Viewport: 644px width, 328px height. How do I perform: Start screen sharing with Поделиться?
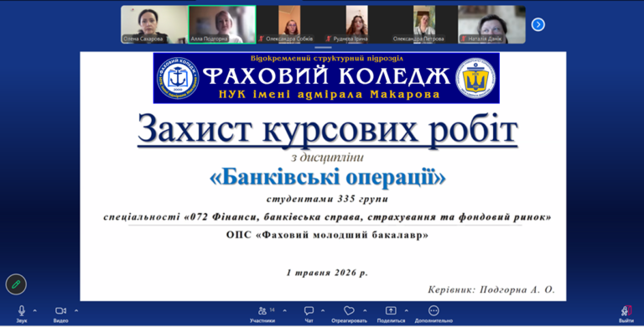click(x=391, y=314)
